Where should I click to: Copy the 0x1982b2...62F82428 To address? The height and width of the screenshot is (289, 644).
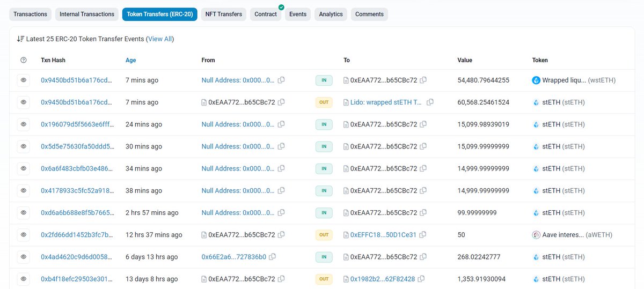421,279
